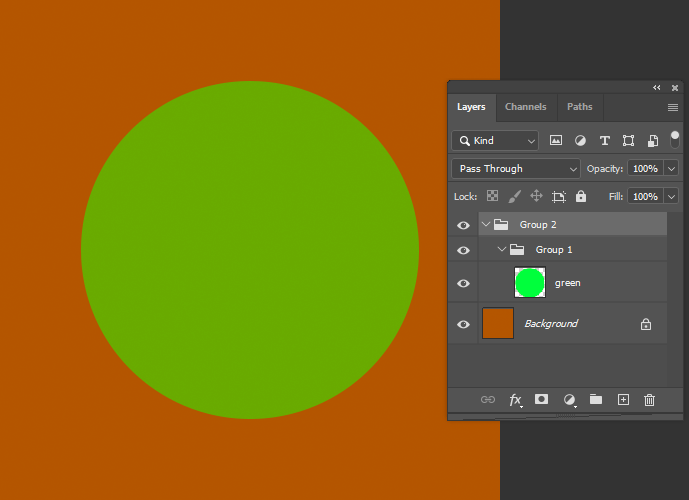This screenshot has width=689, height=500.
Task: Select the Group 2 layer name
Action: pyautogui.click(x=538, y=225)
